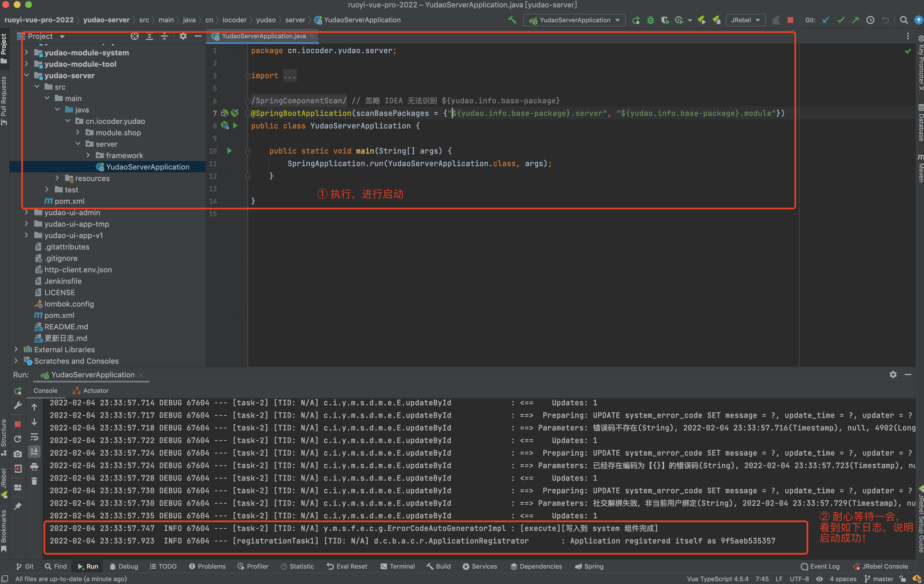924x584 pixels.
Task: Expand External Libraries
Action: (16, 350)
